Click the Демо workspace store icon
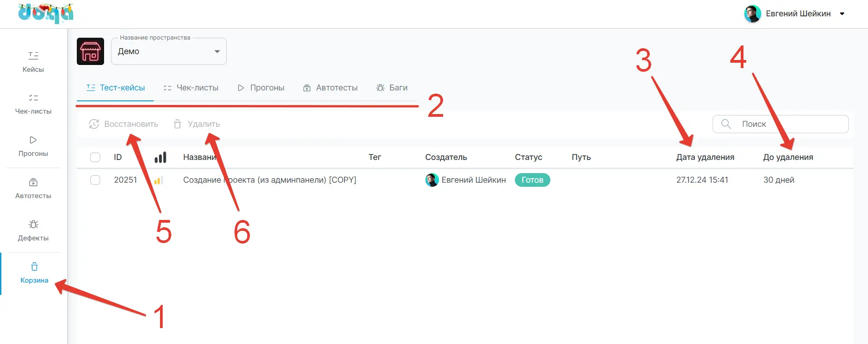The image size is (868, 344). [x=90, y=51]
